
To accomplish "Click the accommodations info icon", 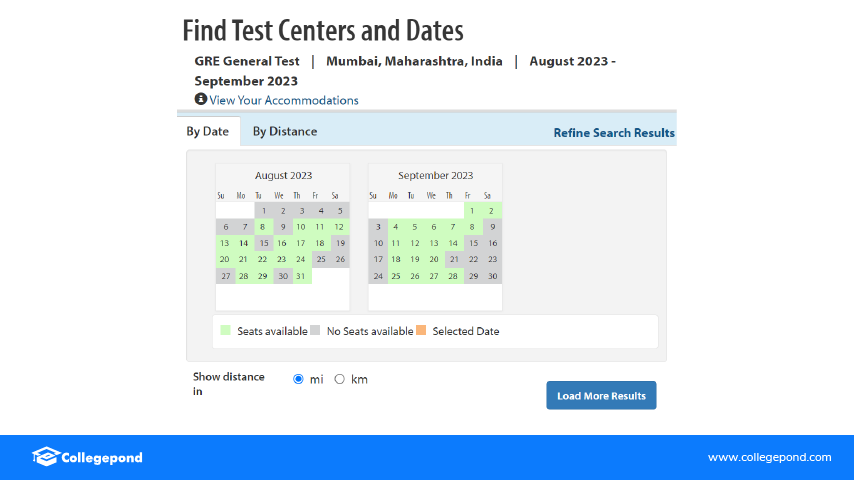I will coord(201,99).
